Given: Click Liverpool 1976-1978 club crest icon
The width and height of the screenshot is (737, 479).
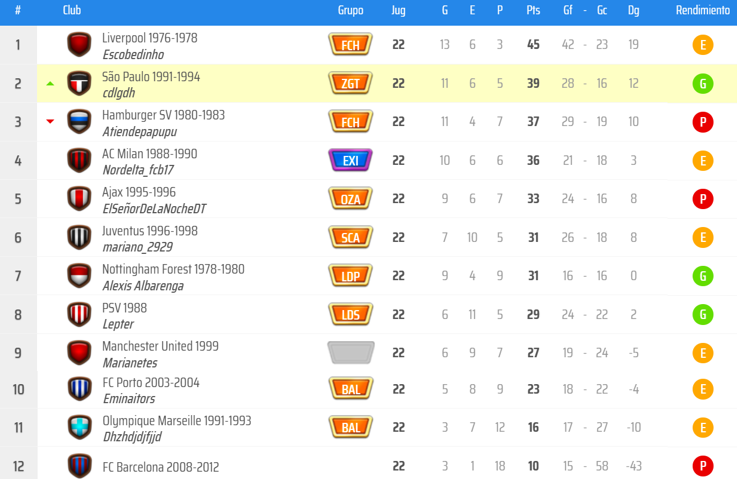Looking at the screenshot, I should pyautogui.click(x=79, y=45).
